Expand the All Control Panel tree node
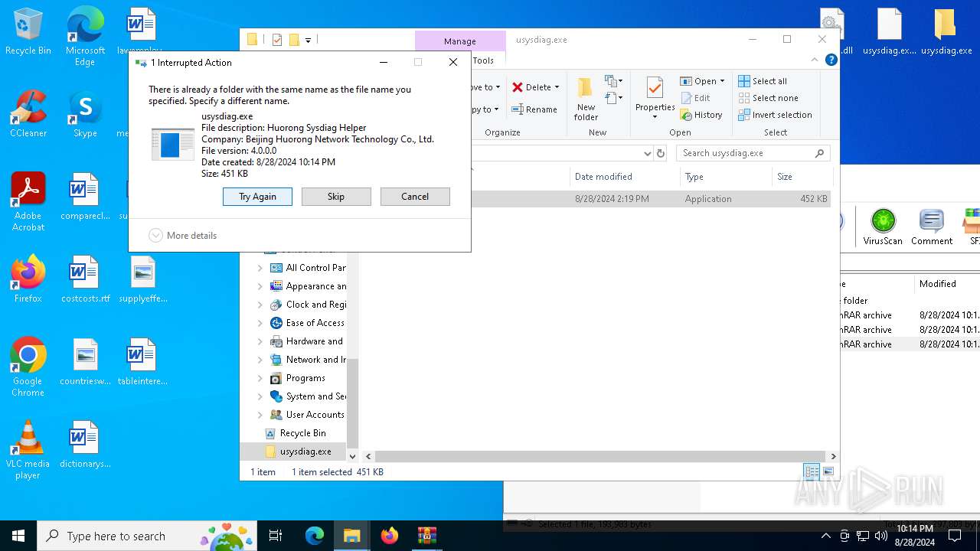The height and width of the screenshot is (551, 980). (x=260, y=268)
